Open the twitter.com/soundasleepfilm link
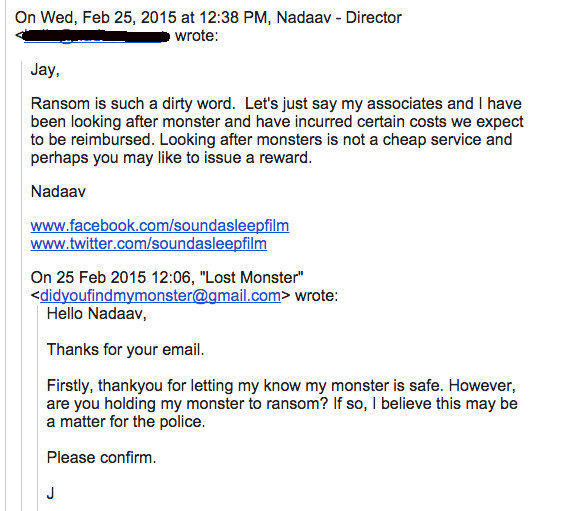 point(149,244)
